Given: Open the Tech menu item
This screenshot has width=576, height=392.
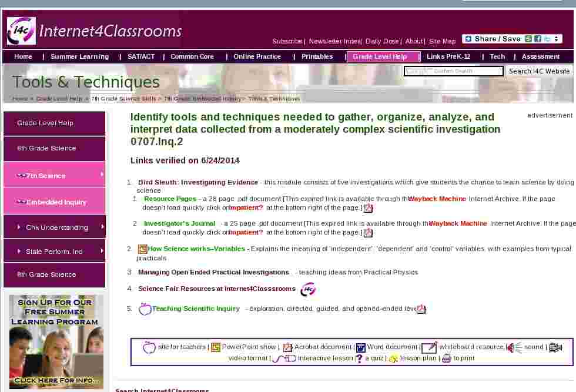Looking at the screenshot, I should point(497,56).
